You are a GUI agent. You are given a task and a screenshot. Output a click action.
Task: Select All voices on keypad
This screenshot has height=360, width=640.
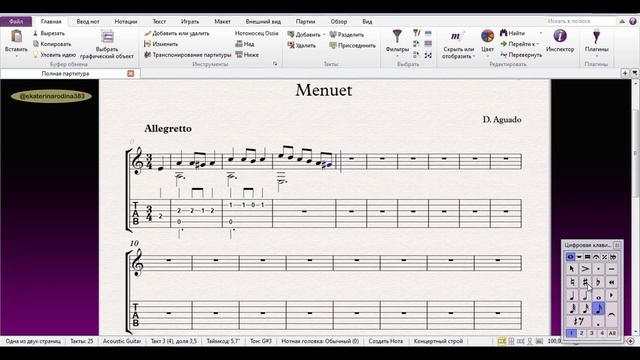tap(612, 333)
